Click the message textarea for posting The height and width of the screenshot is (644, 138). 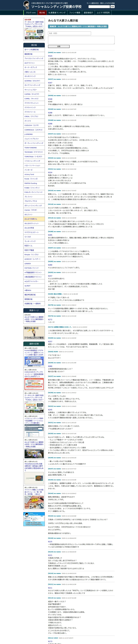81,40
